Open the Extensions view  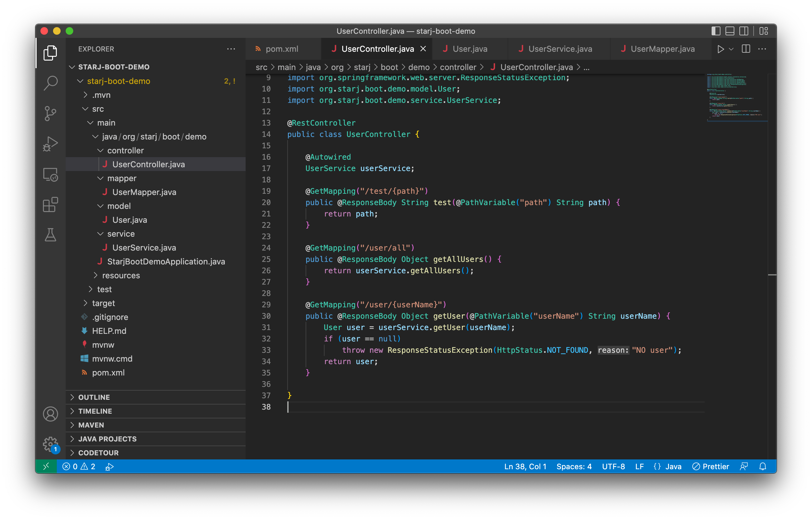point(50,204)
